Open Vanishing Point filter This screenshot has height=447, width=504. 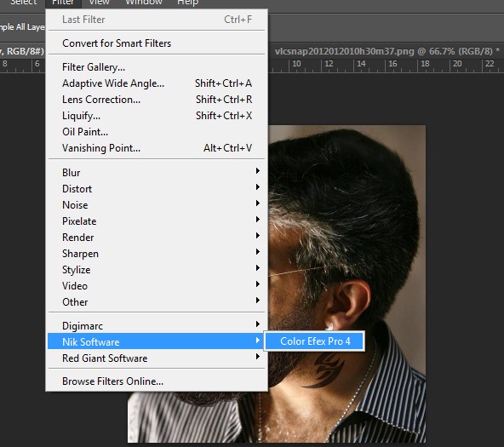[157, 148]
